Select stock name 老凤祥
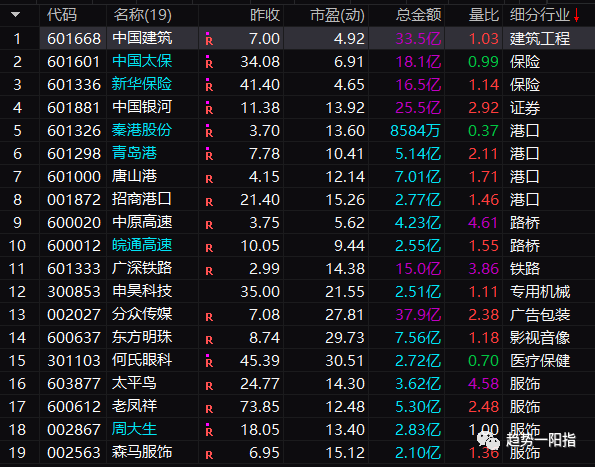The image size is (595, 467). (x=135, y=406)
